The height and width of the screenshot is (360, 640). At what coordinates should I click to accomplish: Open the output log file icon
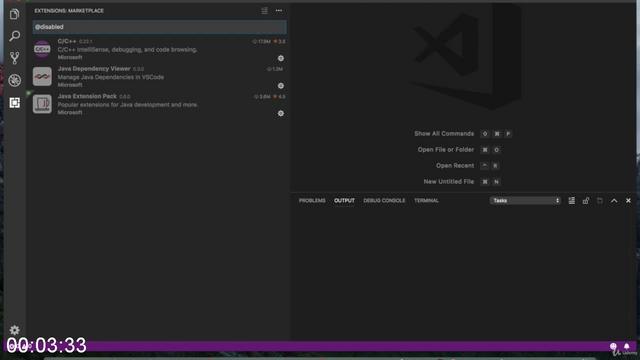pos(600,200)
